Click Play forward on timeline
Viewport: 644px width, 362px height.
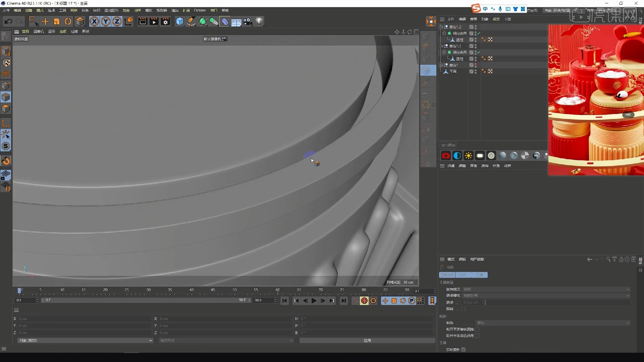point(314,301)
